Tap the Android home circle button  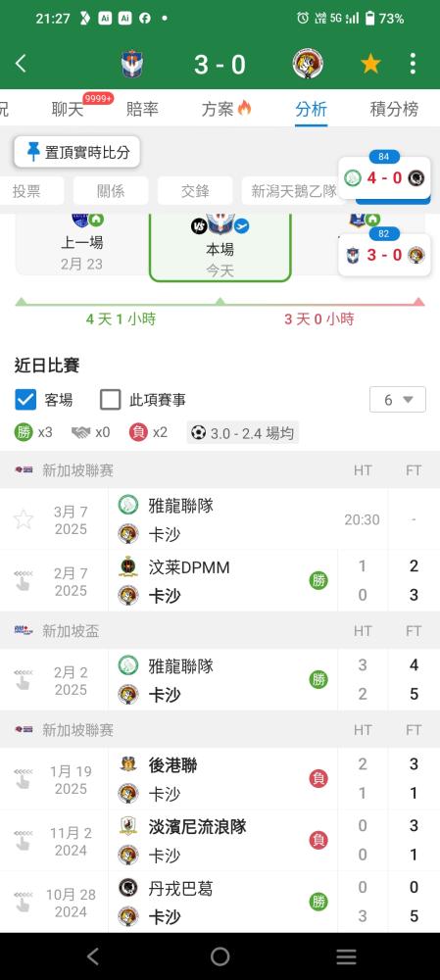(x=220, y=956)
